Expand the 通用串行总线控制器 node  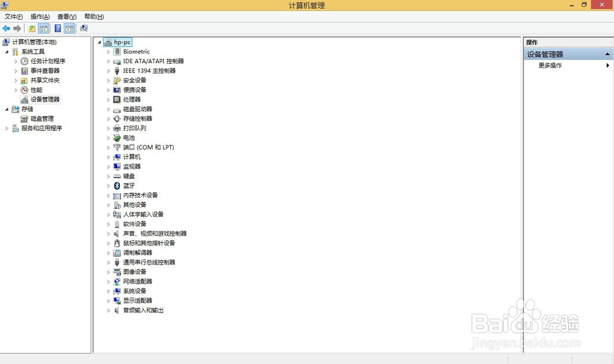pyautogui.click(x=109, y=262)
